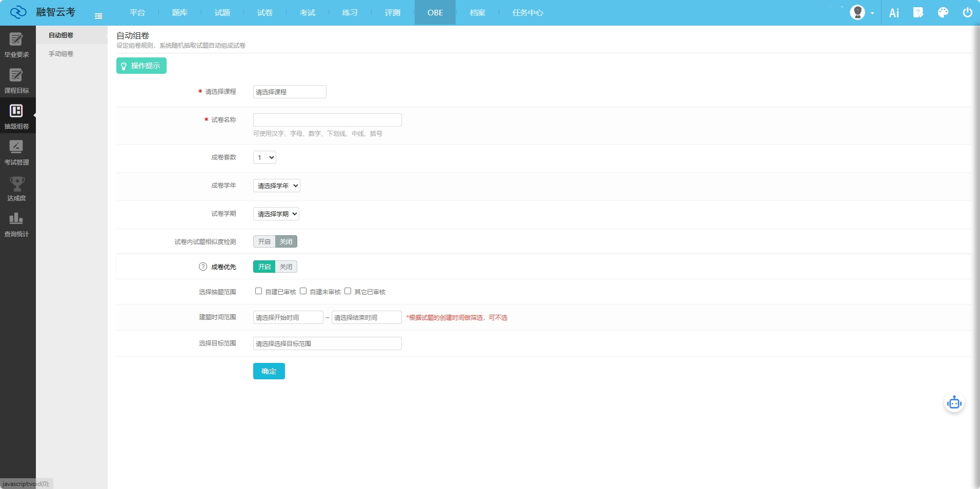This screenshot has width=980, height=489.
Task: Open 查询统计 chart icon
Action: coord(16,219)
